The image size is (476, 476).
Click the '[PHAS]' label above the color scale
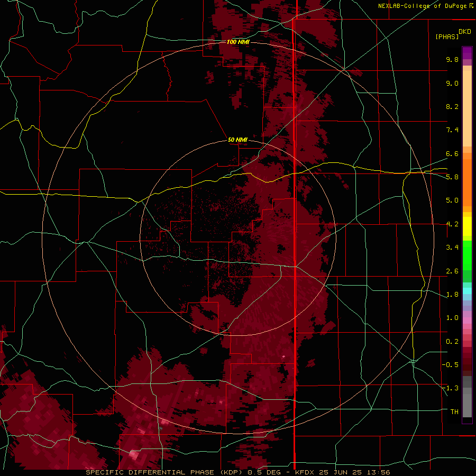coord(447,36)
